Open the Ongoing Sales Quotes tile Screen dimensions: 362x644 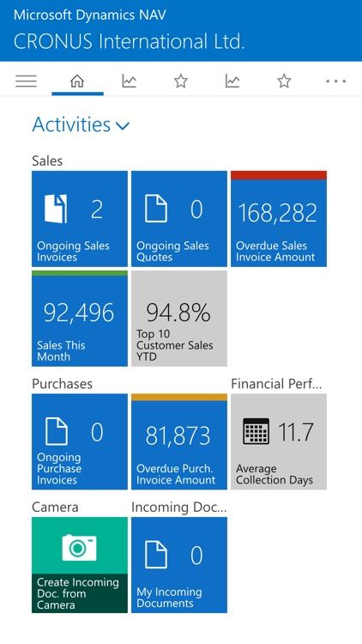pos(179,219)
